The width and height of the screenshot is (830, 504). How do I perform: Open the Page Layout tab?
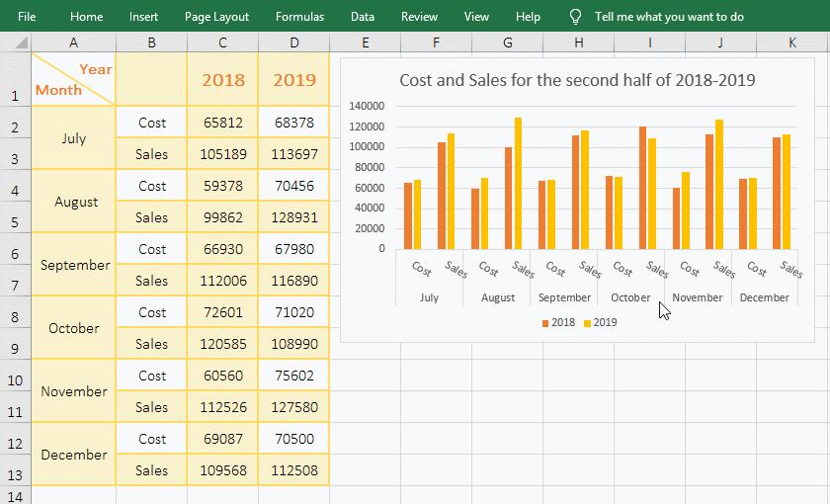(216, 17)
